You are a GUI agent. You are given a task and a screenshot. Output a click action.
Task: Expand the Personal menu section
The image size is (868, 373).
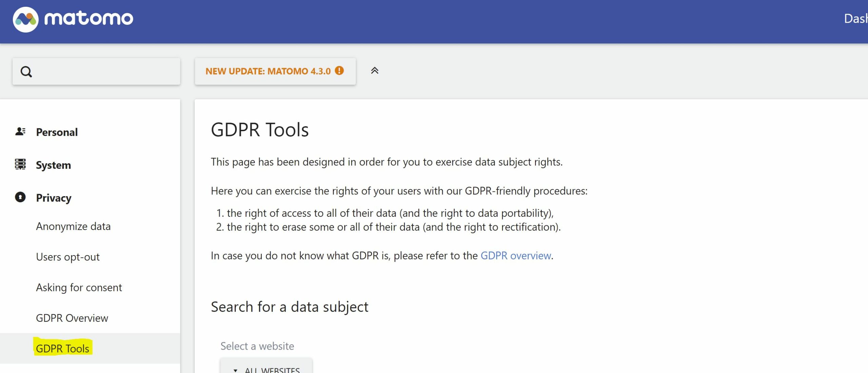coord(57,132)
